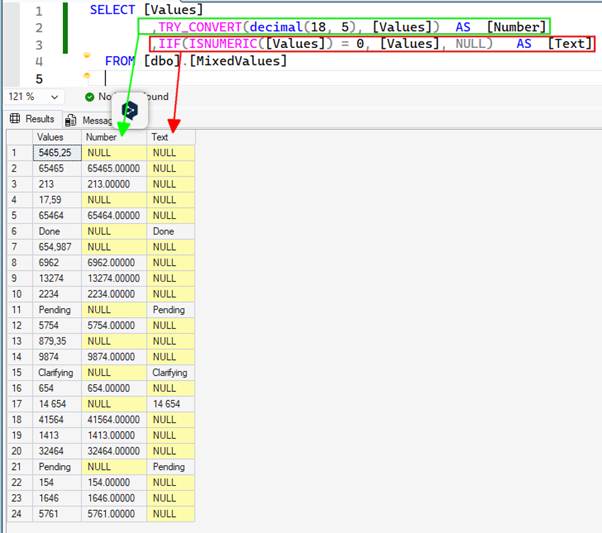Click the Results tab grid icon

[15, 118]
